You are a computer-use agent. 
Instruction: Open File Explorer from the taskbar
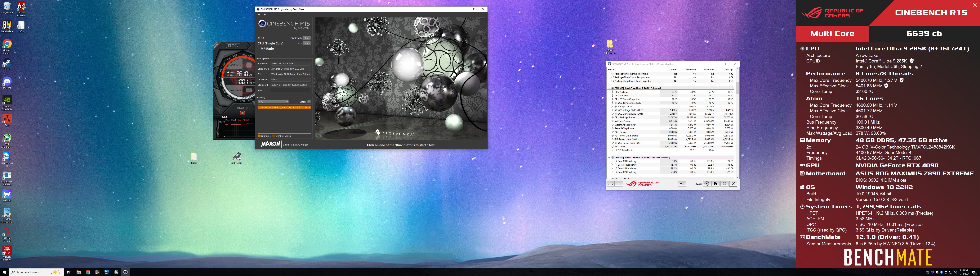(78, 272)
